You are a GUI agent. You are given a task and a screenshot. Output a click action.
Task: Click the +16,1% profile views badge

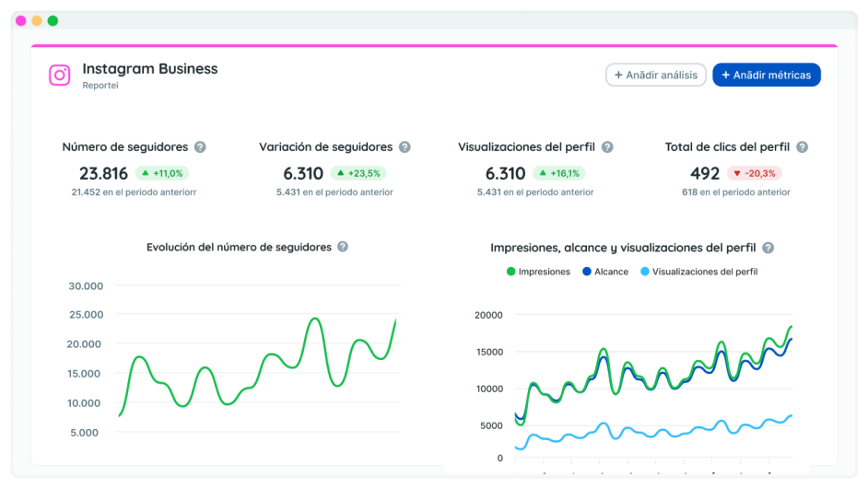[558, 173]
